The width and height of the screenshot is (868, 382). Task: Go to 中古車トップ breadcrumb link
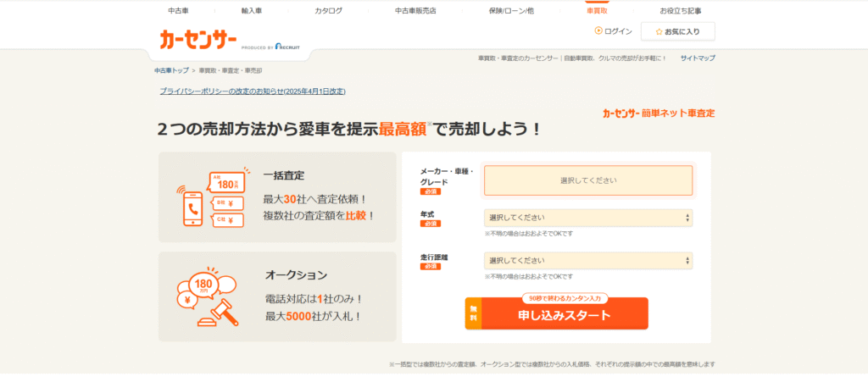[171, 71]
